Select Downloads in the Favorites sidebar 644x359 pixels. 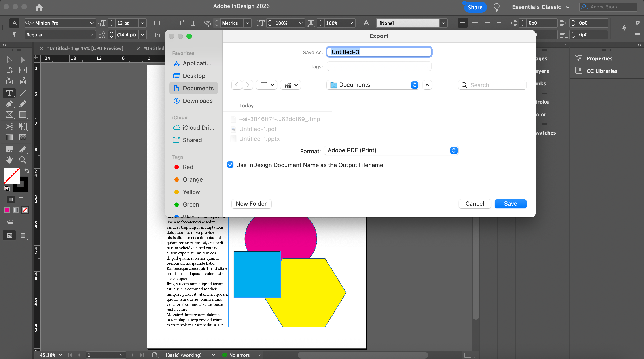(197, 101)
